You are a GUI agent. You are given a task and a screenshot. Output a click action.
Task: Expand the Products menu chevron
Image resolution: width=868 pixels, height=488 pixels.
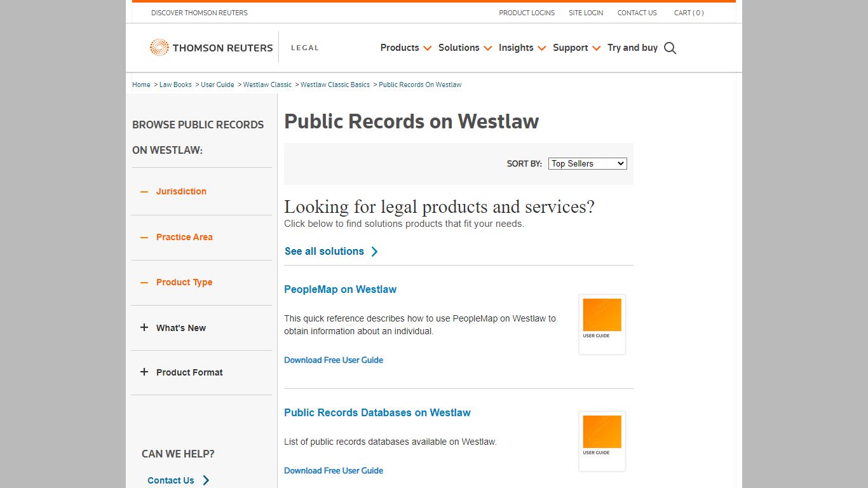[x=428, y=48]
